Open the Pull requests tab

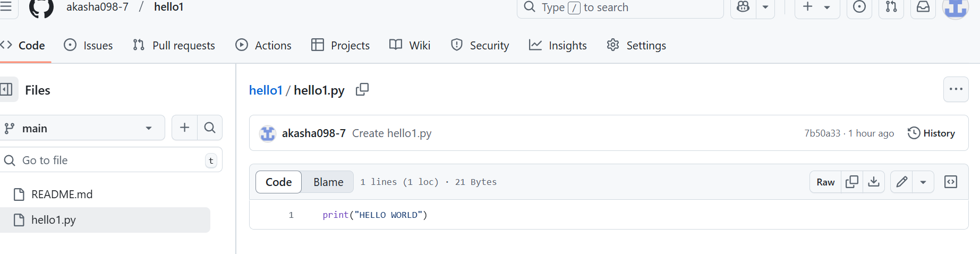174,46
